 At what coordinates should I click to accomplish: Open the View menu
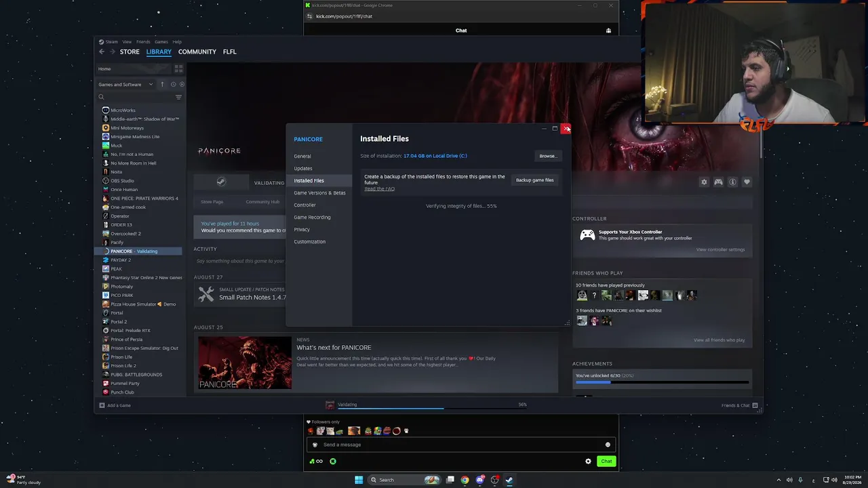[127, 42]
